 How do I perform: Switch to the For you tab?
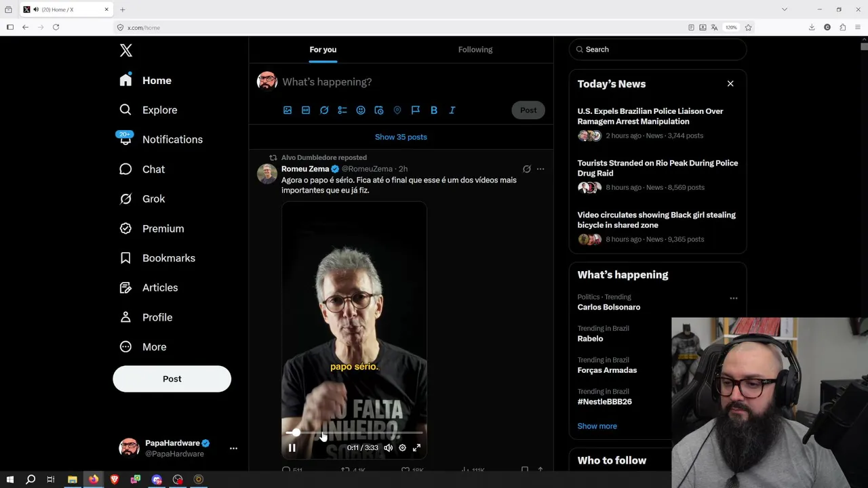(323, 49)
